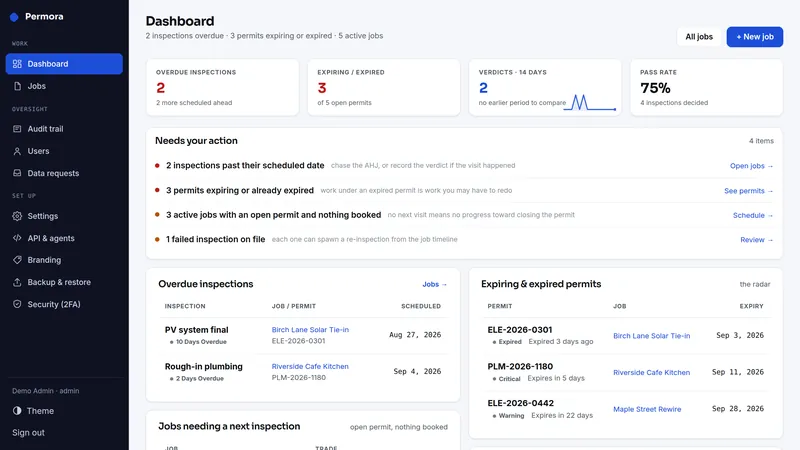Viewport: 800px width, 450px height.
Task: Open Backup & restore page
Action: click(x=64, y=282)
